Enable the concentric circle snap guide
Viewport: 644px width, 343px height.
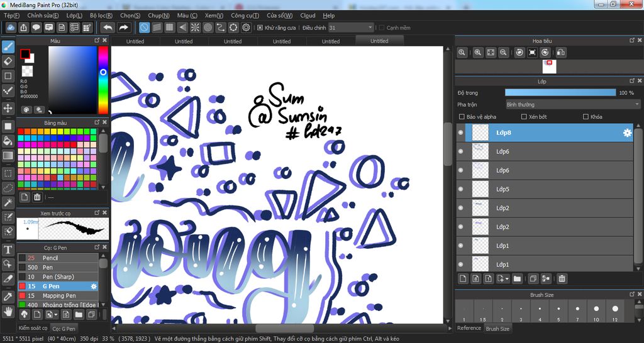pos(208,28)
